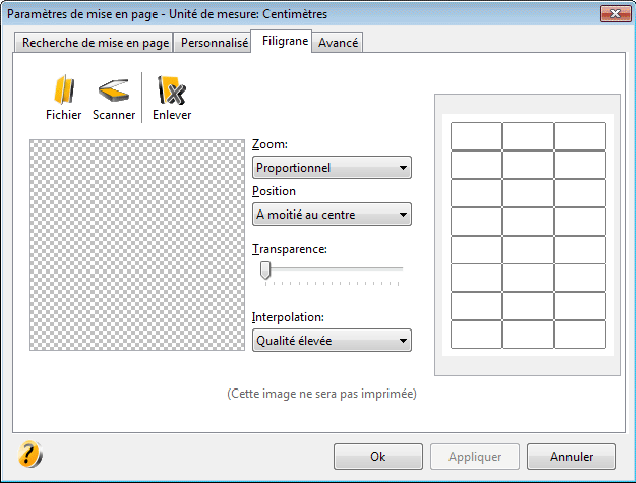
Task: Open the Zoom Proportionnel dropdown
Action: pyautogui.click(x=331, y=167)
